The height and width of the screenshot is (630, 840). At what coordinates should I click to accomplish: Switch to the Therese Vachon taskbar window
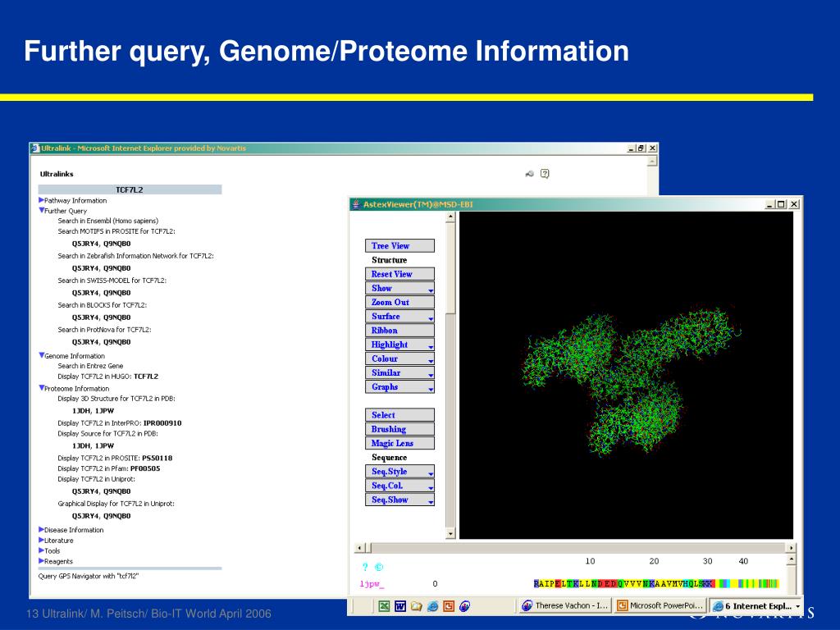(565, 606)
